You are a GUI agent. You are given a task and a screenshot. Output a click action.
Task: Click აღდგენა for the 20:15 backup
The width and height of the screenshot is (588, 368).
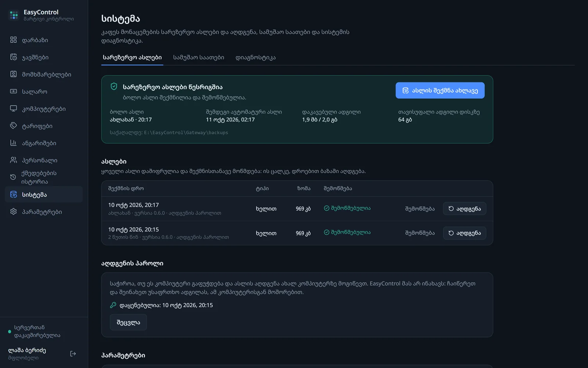click(x=465, y=233)
